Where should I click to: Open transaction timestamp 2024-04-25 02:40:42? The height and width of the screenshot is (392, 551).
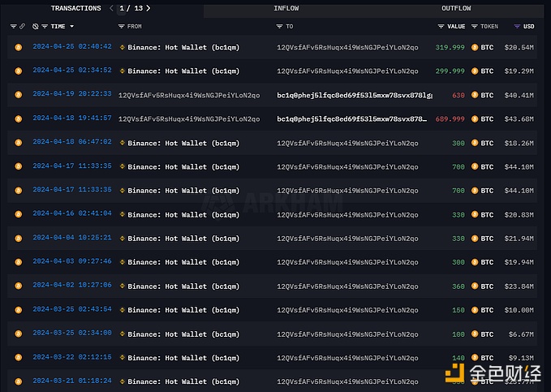click(72, 46)
